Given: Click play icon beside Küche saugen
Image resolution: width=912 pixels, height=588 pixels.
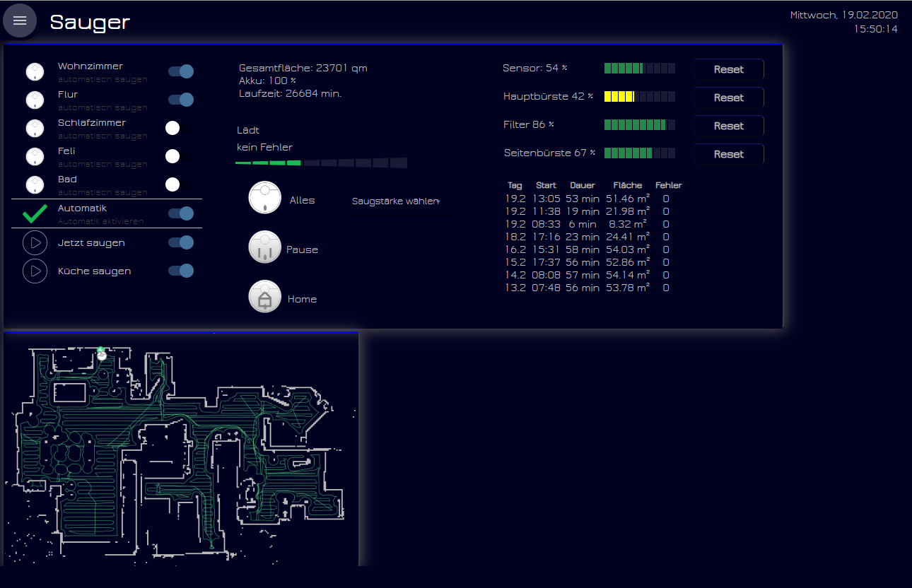Looking at the screenshot, I should click(35, 271).
